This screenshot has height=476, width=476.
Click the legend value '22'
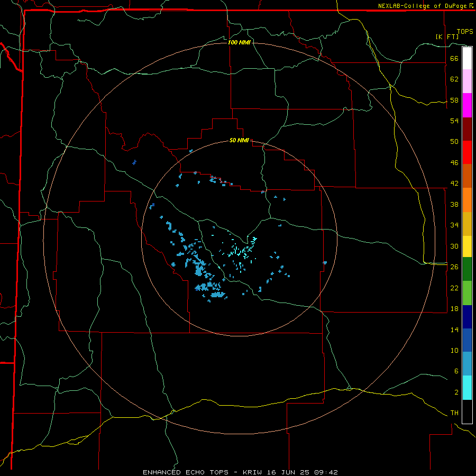454,288
